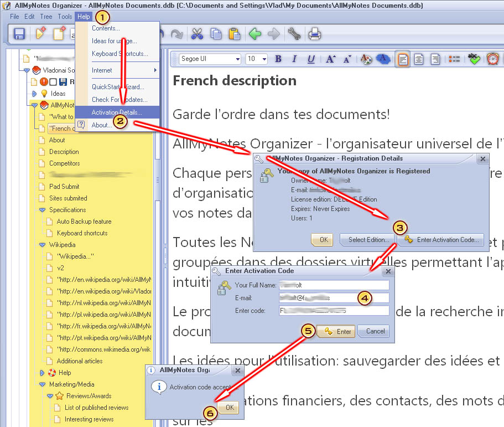Expand the Ideas tree node
Image resolution: width=504 pixels, height=427 pixels.
tap(34, 94)
